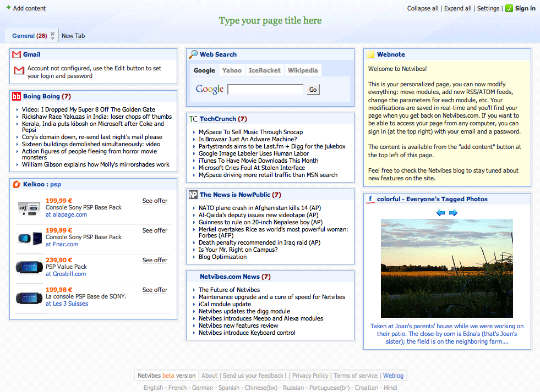The width and height of the screenshot is (540, 392).
Task: Click the NowPublic NP icon
Action: 193,195
